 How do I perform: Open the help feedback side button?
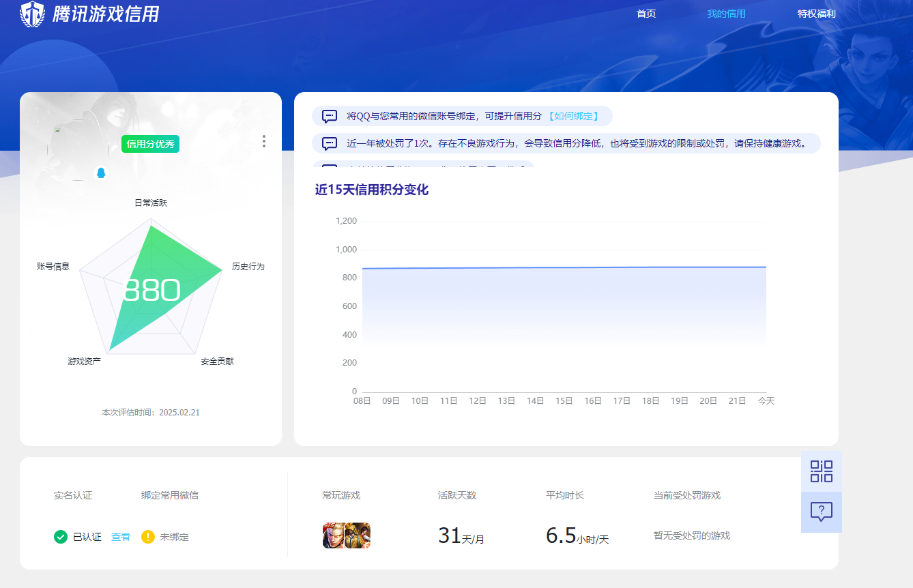(822, 512)
